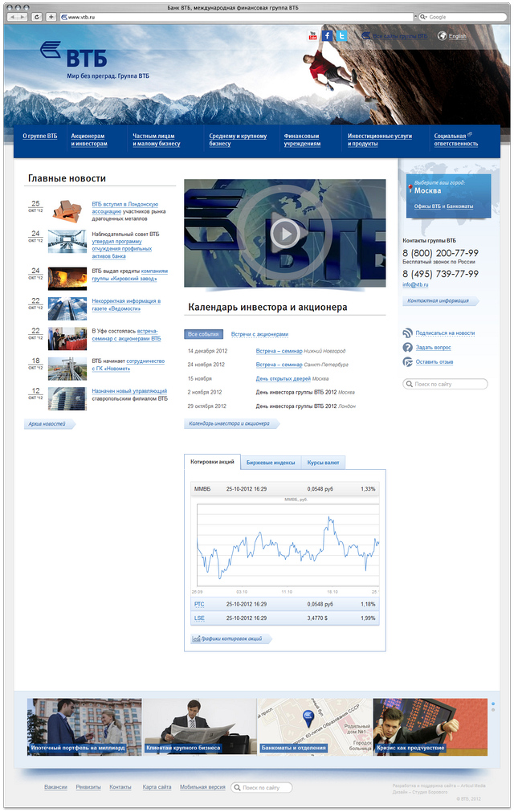Select the 'Москва' city chooser

[x=427, y=190]
